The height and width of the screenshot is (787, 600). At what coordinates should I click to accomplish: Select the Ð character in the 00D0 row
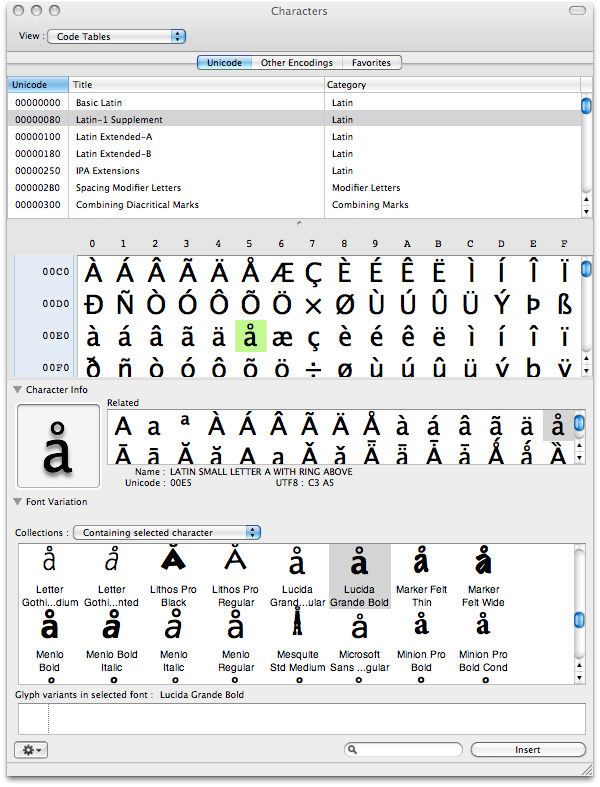(93, 304)
